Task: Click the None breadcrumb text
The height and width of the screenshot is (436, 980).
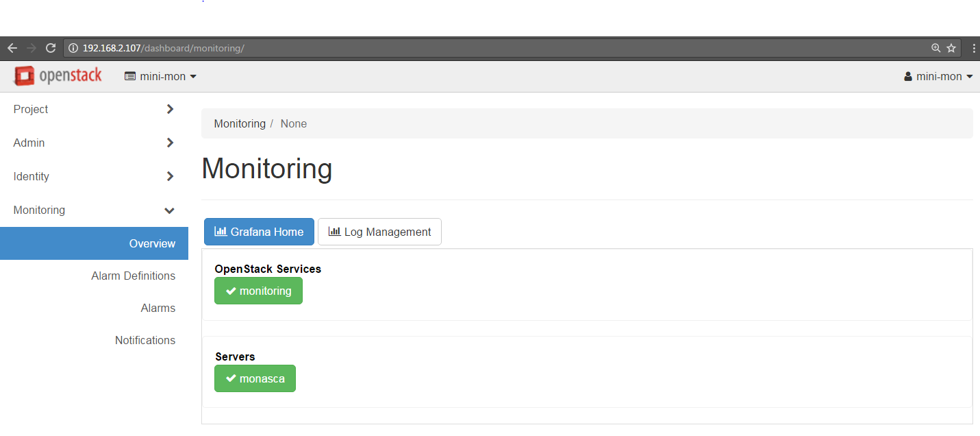Action: pos(294,123)
